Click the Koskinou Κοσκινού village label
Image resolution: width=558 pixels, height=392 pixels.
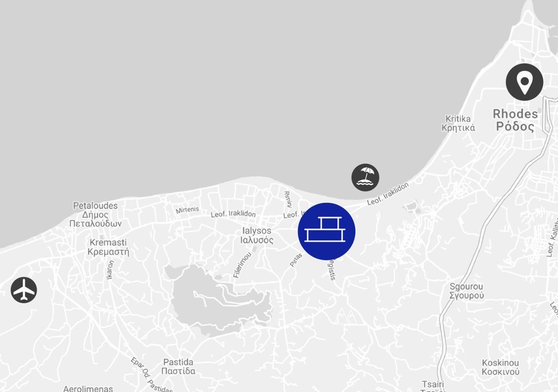[500, 367]
